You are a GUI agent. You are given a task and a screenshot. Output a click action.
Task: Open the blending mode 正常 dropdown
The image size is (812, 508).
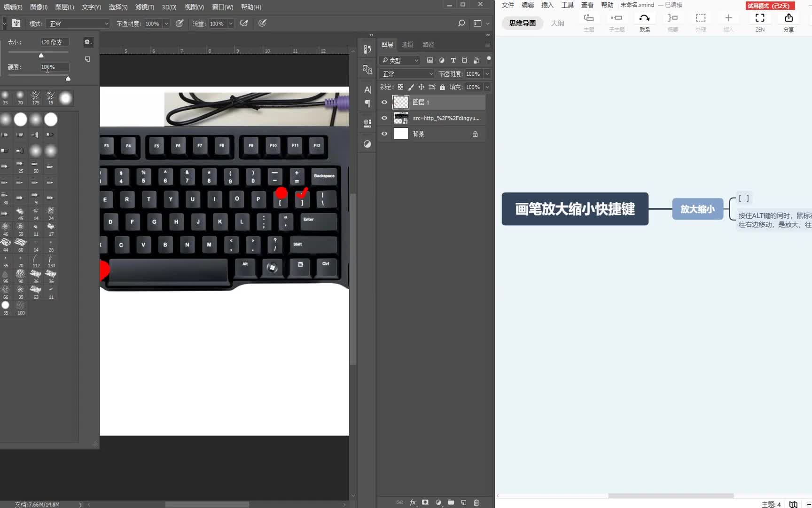pyautogui.click(x=406, y=73)
